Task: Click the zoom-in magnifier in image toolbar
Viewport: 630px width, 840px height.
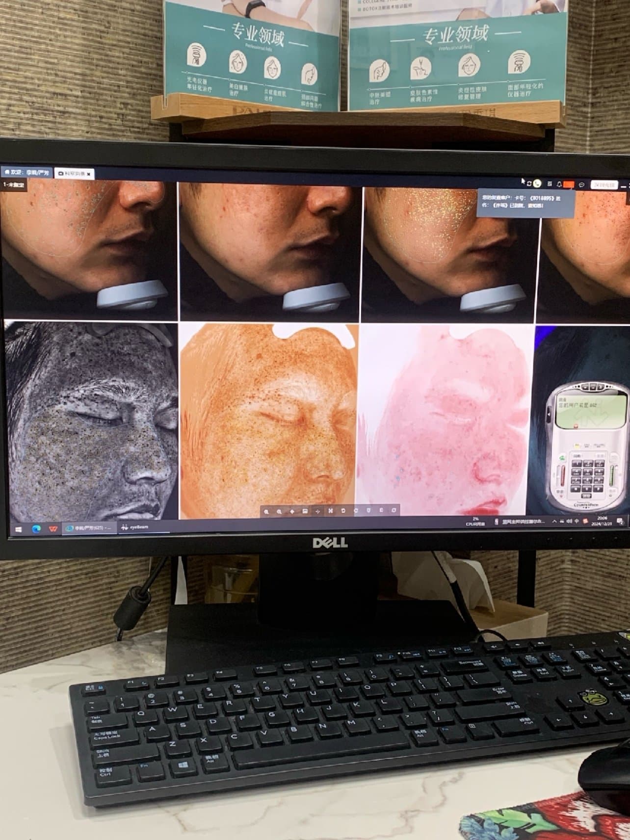Action: (x=266, y=511)
